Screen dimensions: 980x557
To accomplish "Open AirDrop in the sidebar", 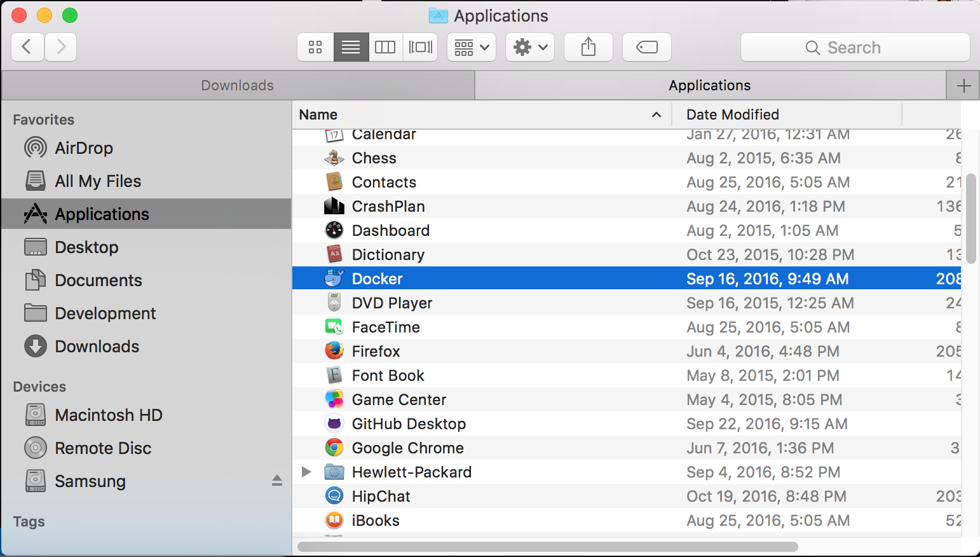I will pos(83,148).
